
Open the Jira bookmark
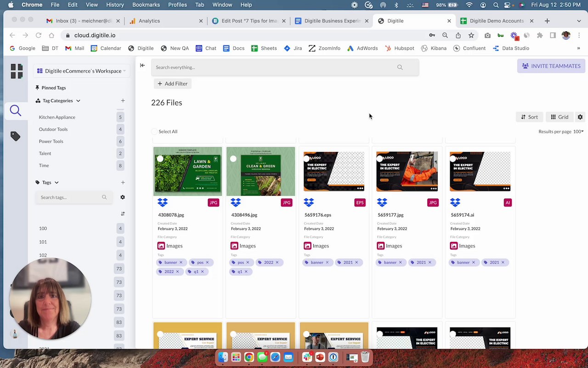[293, 48]
